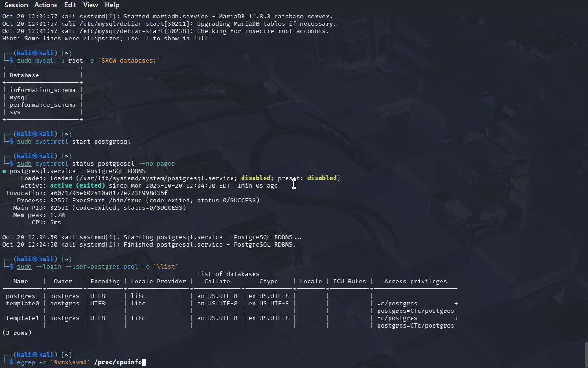This screenshot has height=368, width=588.
Task: Click the --no-pager flag text
Action: pos(157,164)
